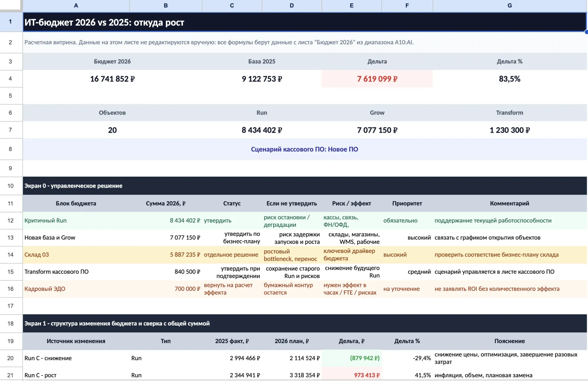The height and width of the screenshot is (381, 588).
Task: Click the Transform total 1 230 300 ₽
Action: (510, 130)
